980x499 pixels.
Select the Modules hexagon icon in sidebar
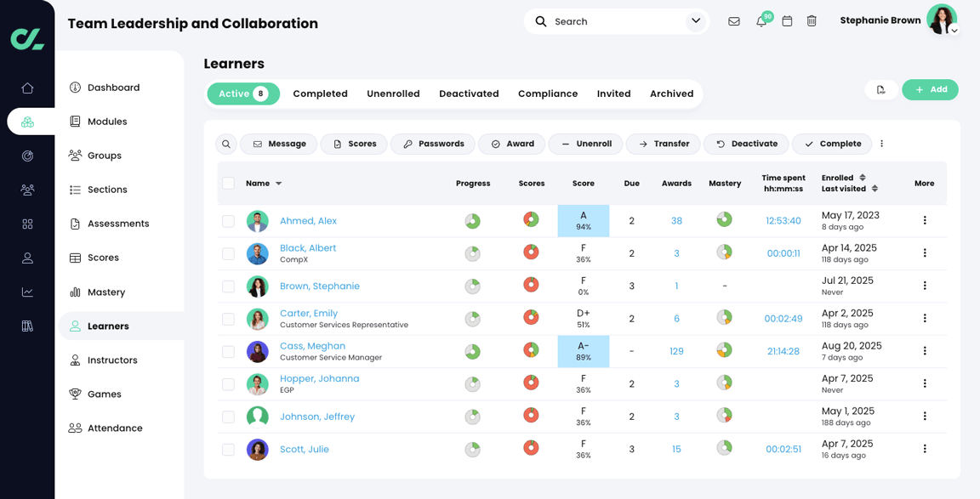tap(27, 121)
